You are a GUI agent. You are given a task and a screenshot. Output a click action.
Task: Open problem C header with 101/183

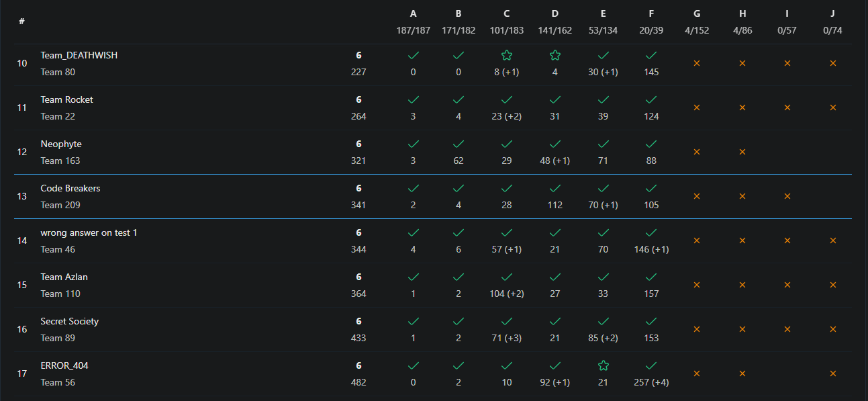pos(507,14)
